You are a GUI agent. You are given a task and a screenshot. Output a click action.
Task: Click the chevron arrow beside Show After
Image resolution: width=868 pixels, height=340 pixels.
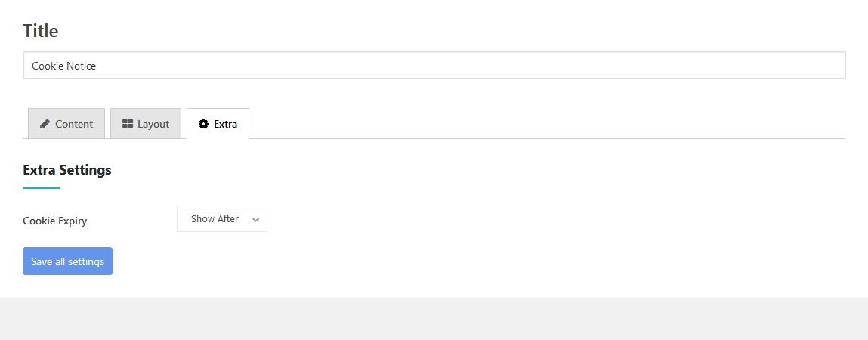pyautogui.click(x=256, y=219)
